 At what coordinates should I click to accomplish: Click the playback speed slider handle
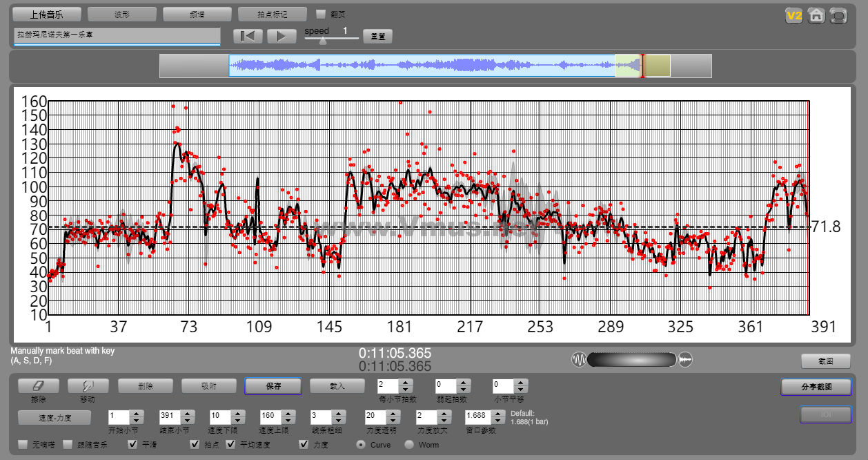click(322, 41)
